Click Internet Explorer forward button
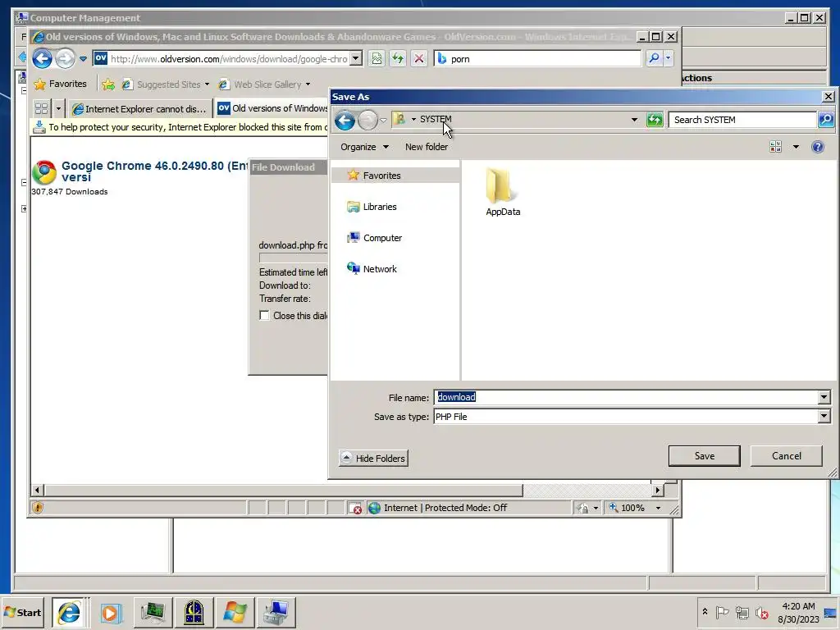This screenshot has height=630, width=840. pyautogui.click(x=66, y=58)
